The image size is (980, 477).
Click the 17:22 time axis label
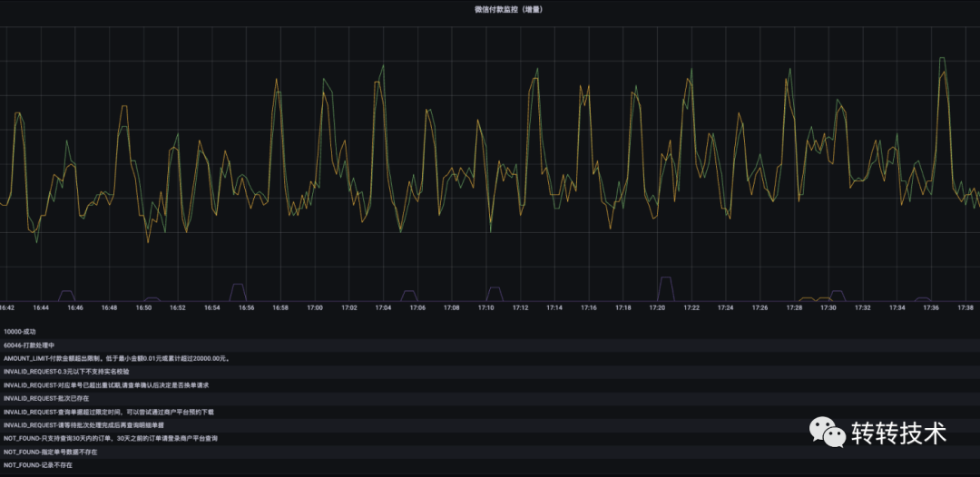pyautogui.click(x=691, y=307)
